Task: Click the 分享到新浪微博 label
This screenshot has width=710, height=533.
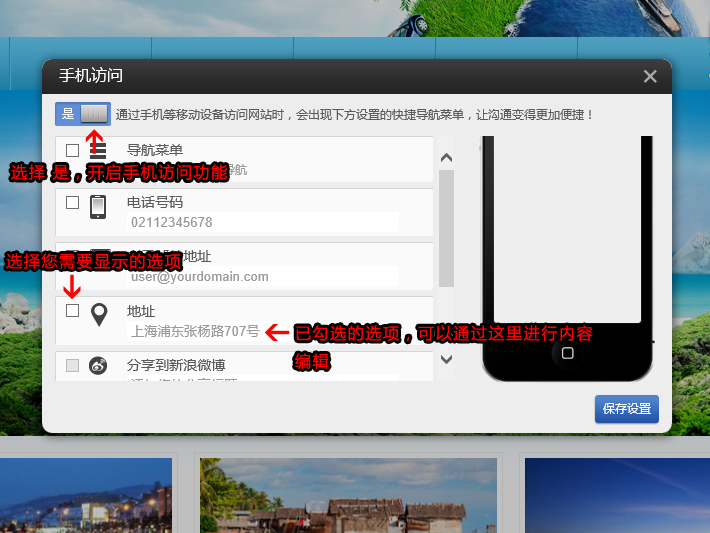Action: 176,365
